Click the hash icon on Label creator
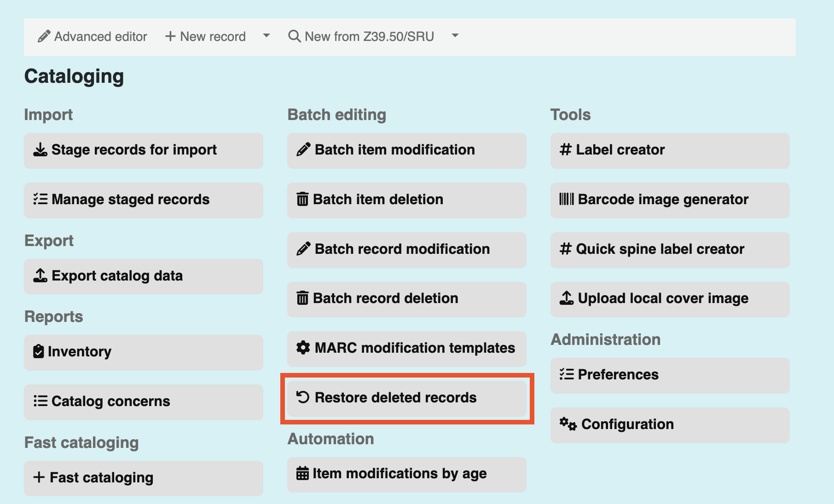Image resolution: width=834 pixels, height=504 pixels. (x=566, y=149)
